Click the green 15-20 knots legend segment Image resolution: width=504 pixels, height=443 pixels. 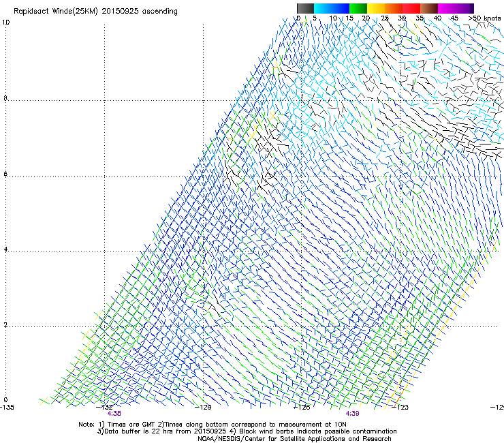point(358,8)
